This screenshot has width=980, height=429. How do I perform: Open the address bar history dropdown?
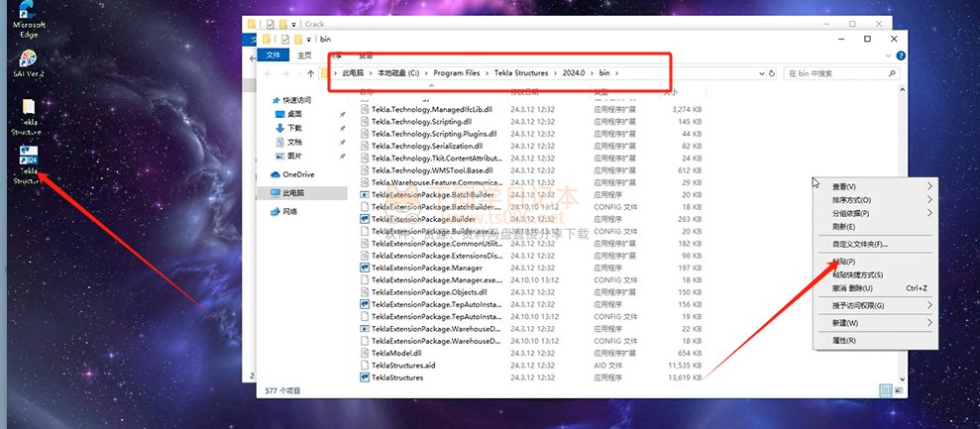(762, 73)
